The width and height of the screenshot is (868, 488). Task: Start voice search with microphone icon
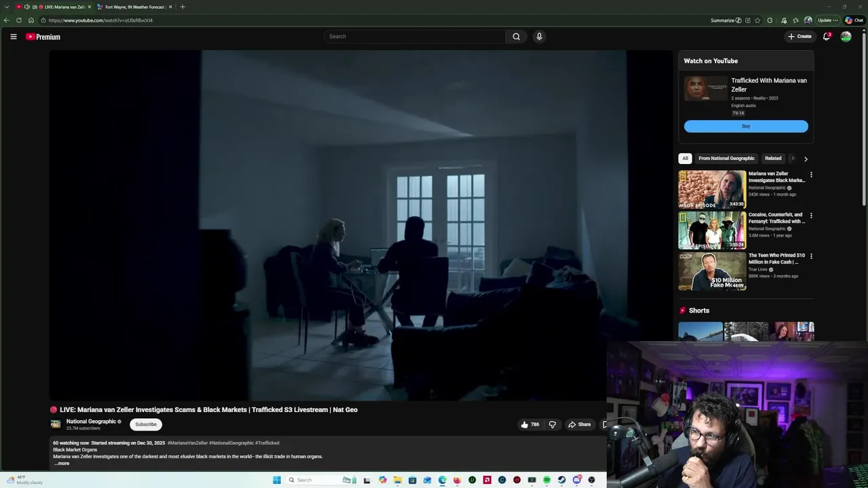tap(539, 37)
